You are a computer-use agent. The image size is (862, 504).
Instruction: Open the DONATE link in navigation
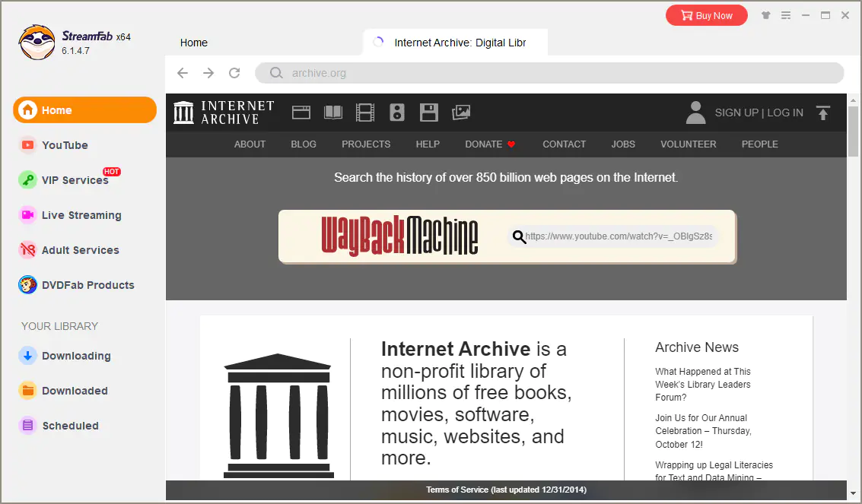[x=484, y=144]
